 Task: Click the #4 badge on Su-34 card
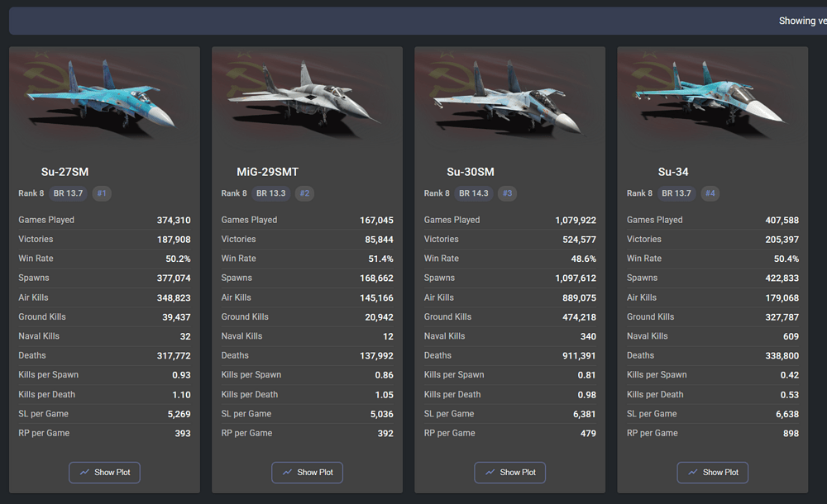point(710,193)
